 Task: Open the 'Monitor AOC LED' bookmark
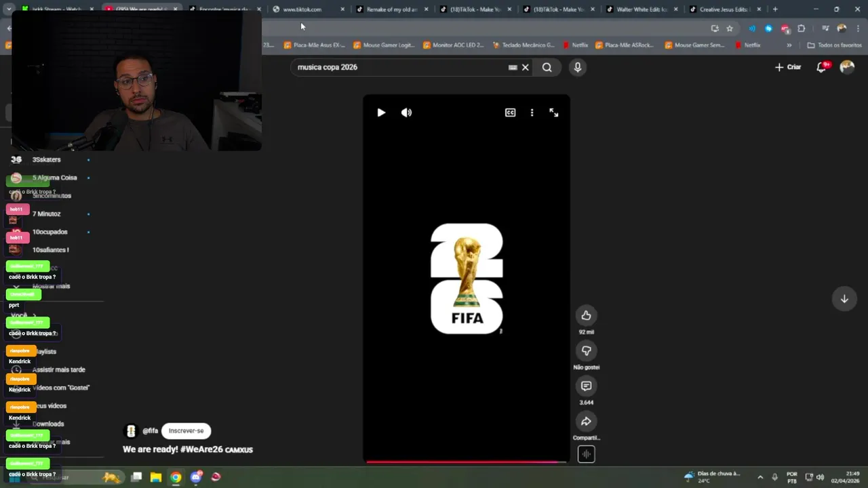(x=453, y=45)
